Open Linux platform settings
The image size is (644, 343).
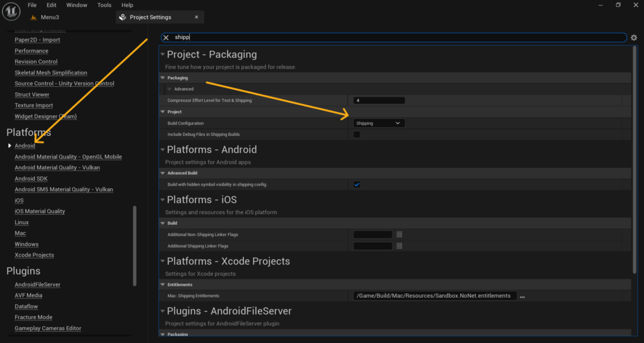(x=22, y=222)
